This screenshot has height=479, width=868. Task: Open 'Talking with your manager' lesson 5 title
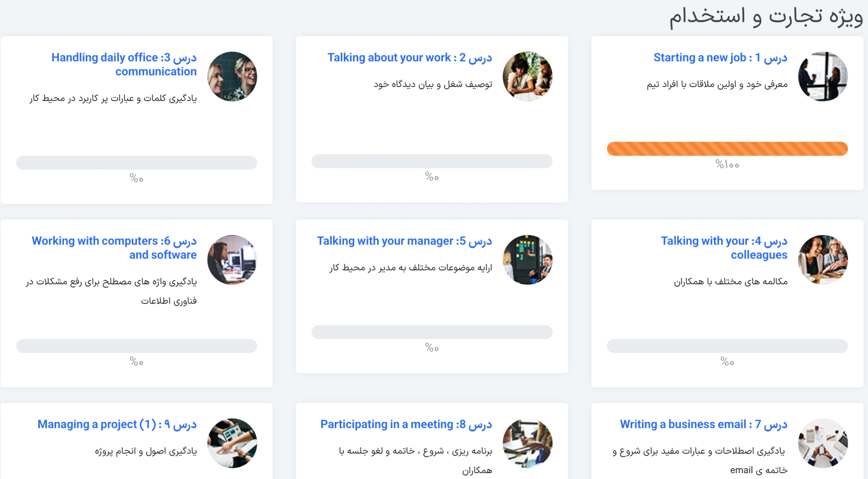pos(404,241)
